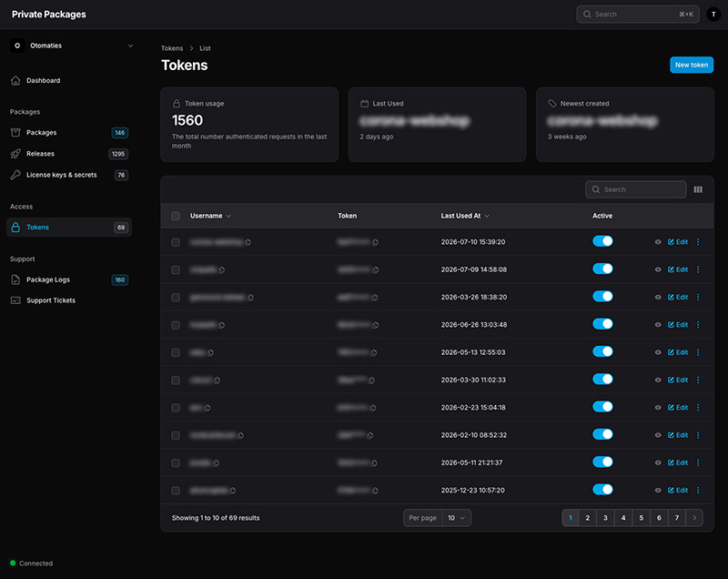
Task: Open the Dashboard home icon
Action: 15,80
